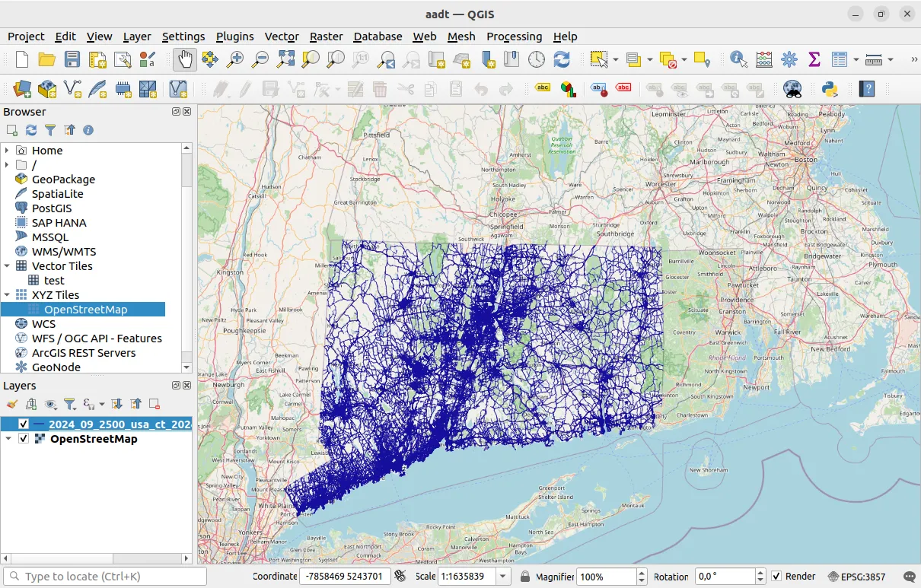Click the New GeoPackage Layer icon
Screen dimensions: 921x588
47,89
